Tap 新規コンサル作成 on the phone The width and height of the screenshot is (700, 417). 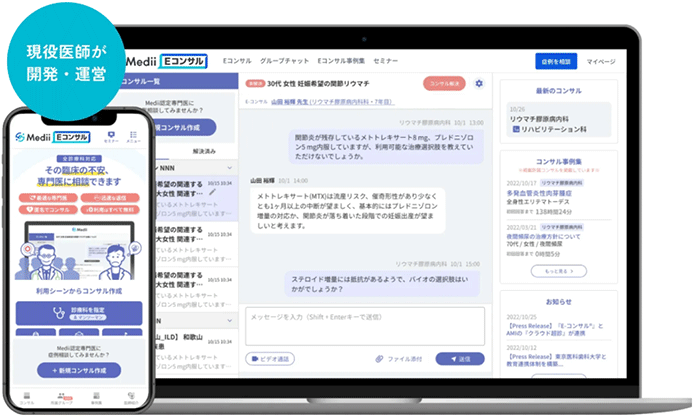click(78, 370)
